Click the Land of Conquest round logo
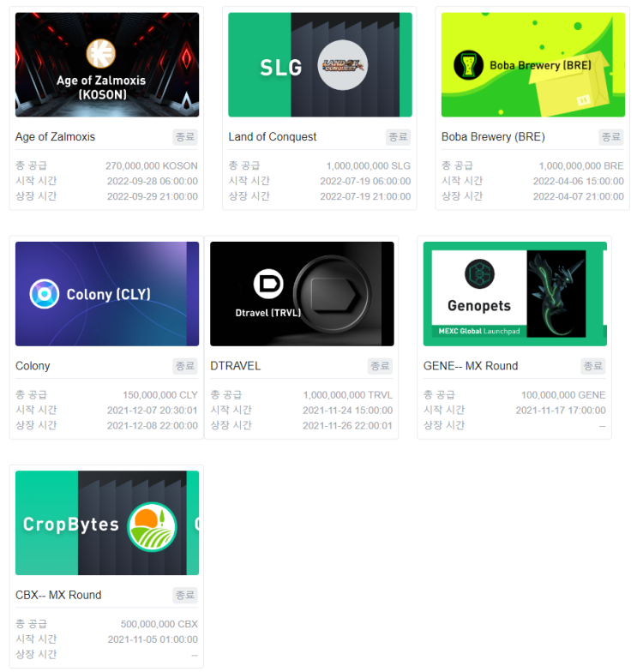This screenshot has height=672, width=637. 343,65
